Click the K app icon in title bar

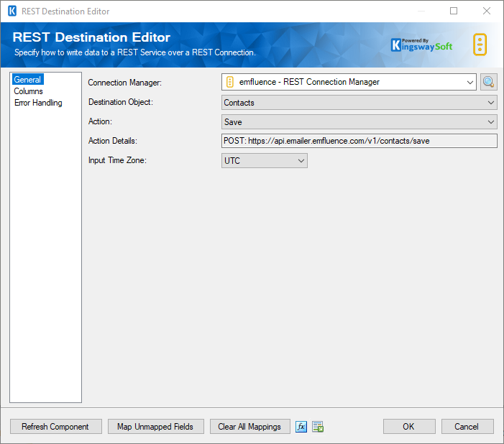12,11
